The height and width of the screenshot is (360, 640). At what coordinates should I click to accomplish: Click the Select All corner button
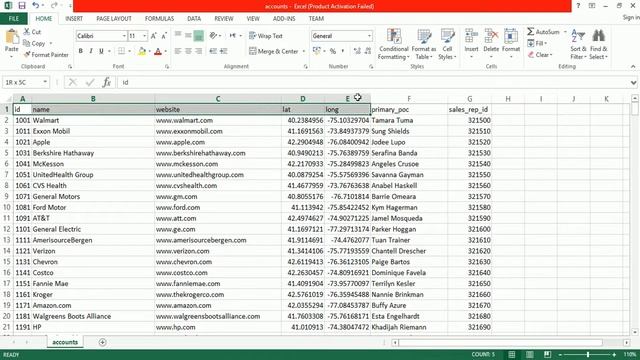pyautogui.click(x=7, y=99)
